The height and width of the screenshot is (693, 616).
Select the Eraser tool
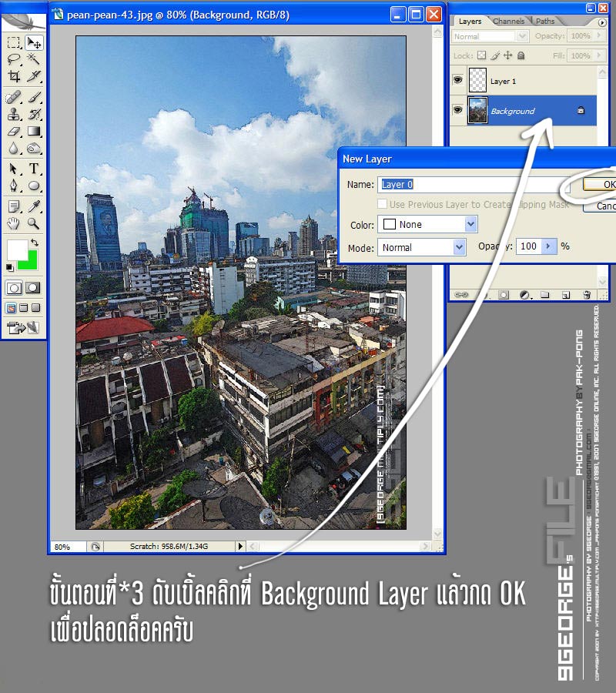(x=14, y=131)
